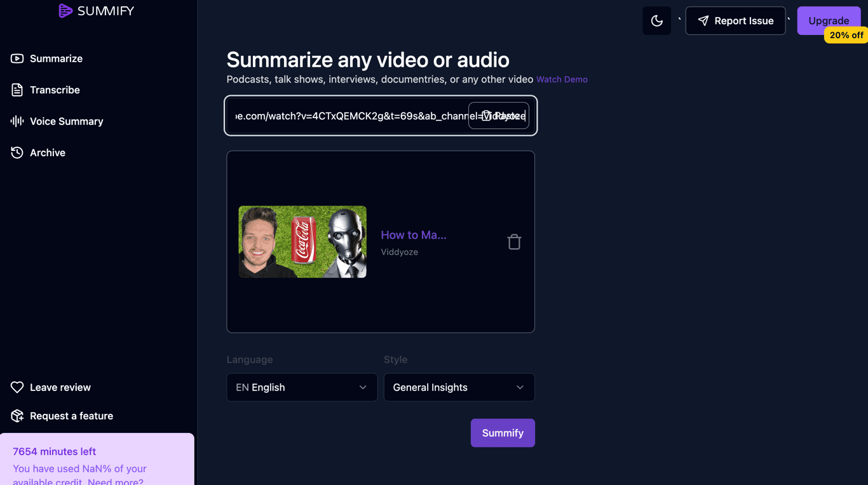Toggle dark mode with the moon button
This screenshot has width=868, height=485.
[656, 20]
